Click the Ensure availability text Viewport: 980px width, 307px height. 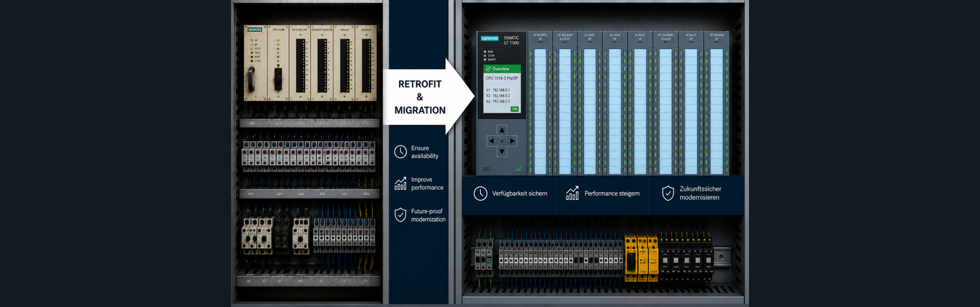coord(425,152)
